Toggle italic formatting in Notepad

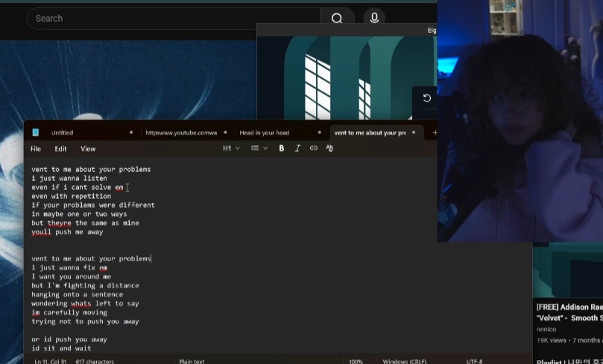point(297,148)
